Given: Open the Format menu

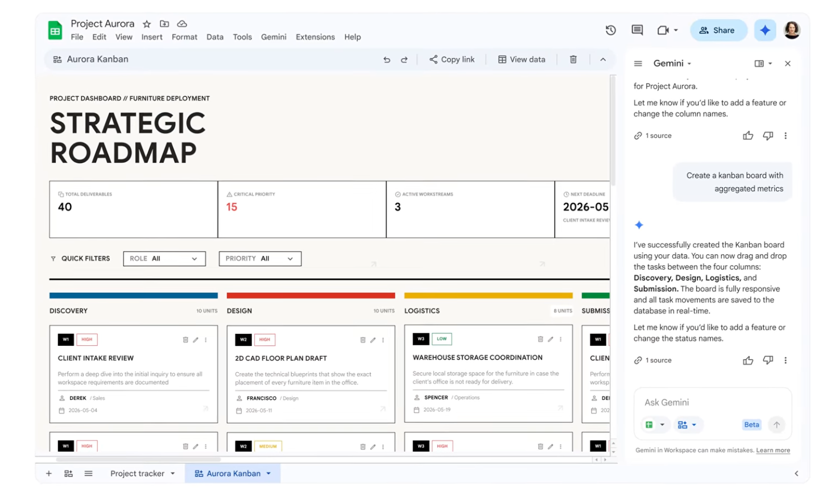Looking at the screenshot, I should [x=184, y=37].
